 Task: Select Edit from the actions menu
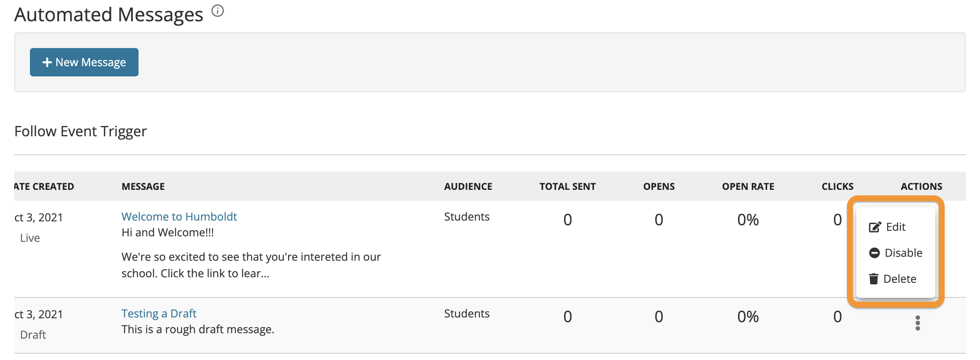[895, 227]
